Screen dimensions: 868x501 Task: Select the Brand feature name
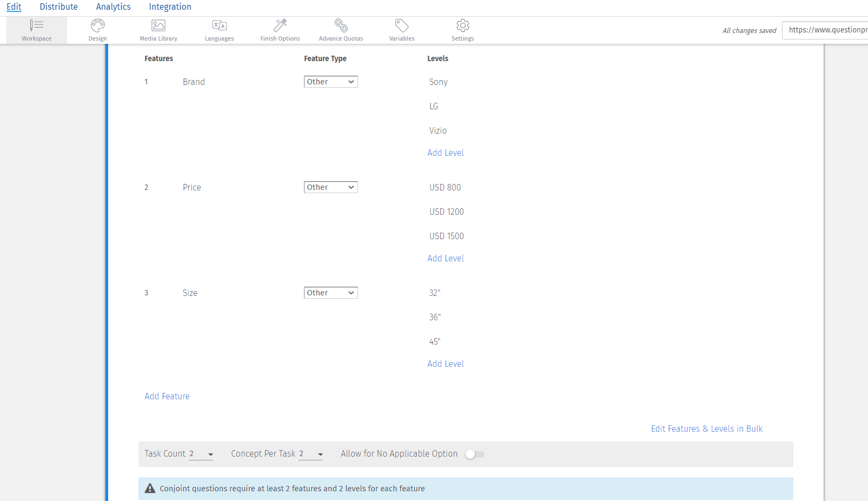point(194,82)
